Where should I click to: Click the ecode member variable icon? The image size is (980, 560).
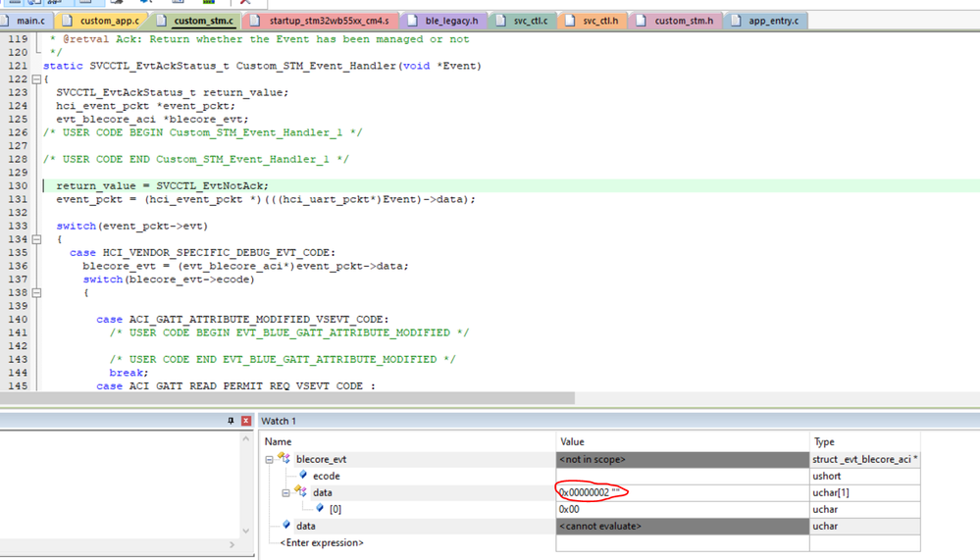point(303,475)
